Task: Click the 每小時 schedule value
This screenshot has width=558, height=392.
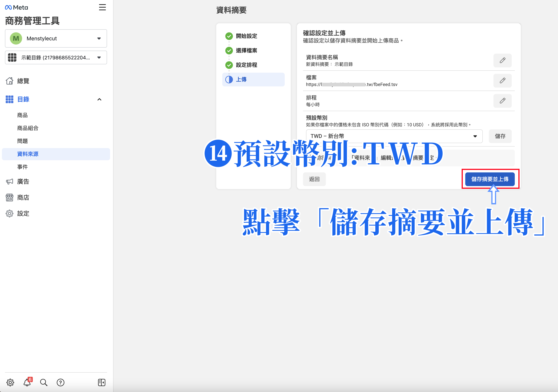Action: 313,105
